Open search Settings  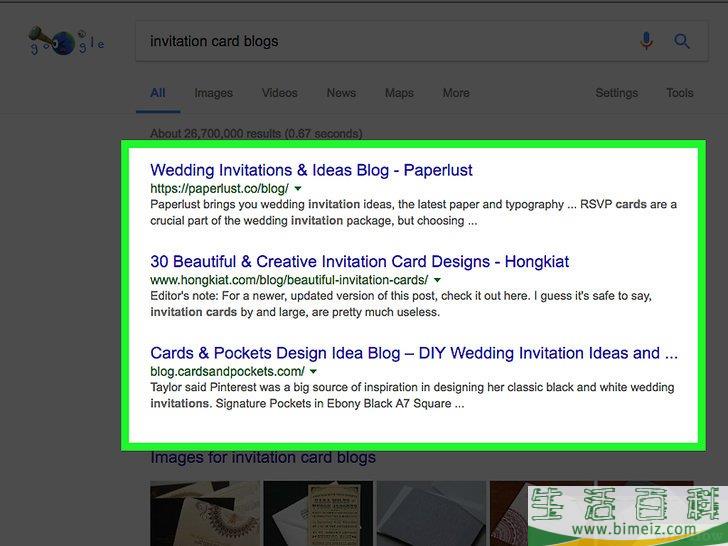click(617, 93)
